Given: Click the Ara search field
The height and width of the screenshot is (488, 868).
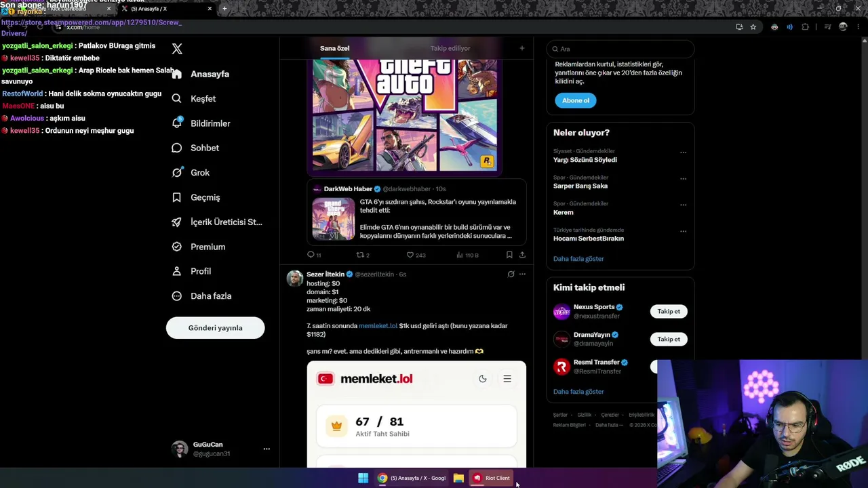Looking at the screenshot, I should (x=620, y=49).
